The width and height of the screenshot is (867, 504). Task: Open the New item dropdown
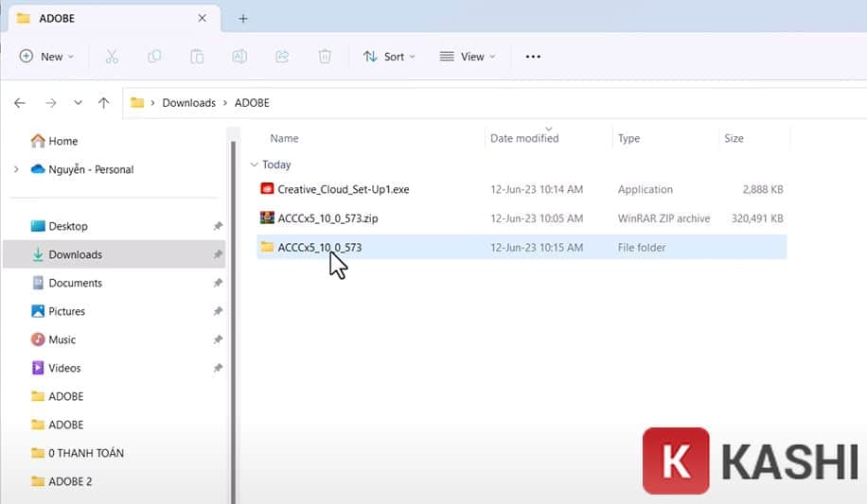tap(46, 57)
